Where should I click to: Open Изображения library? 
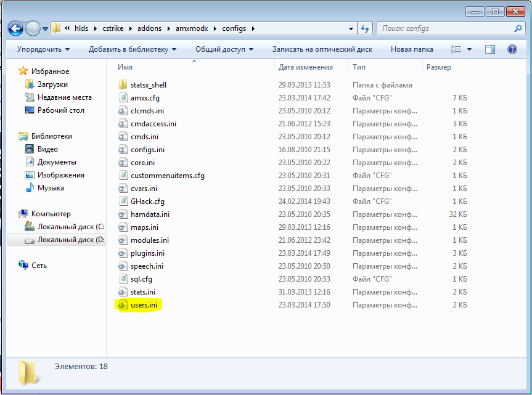point(61,175)
